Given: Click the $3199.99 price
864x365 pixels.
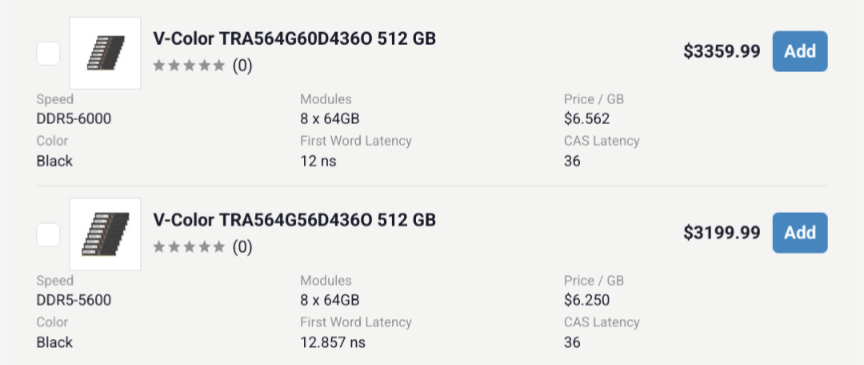Looking at the screenshot, I should point(722,233).
